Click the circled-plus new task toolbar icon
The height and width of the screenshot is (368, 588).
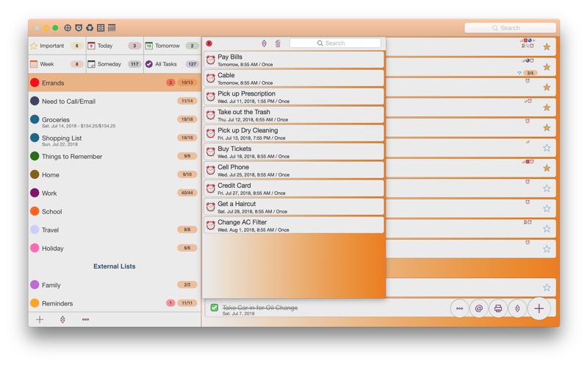tap(68, 28)
